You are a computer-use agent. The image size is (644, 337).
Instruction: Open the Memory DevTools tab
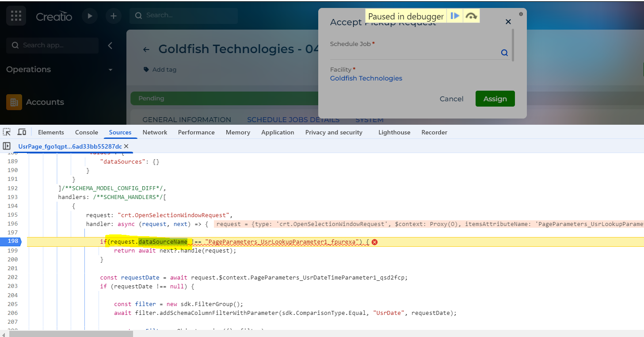point(238,132)
